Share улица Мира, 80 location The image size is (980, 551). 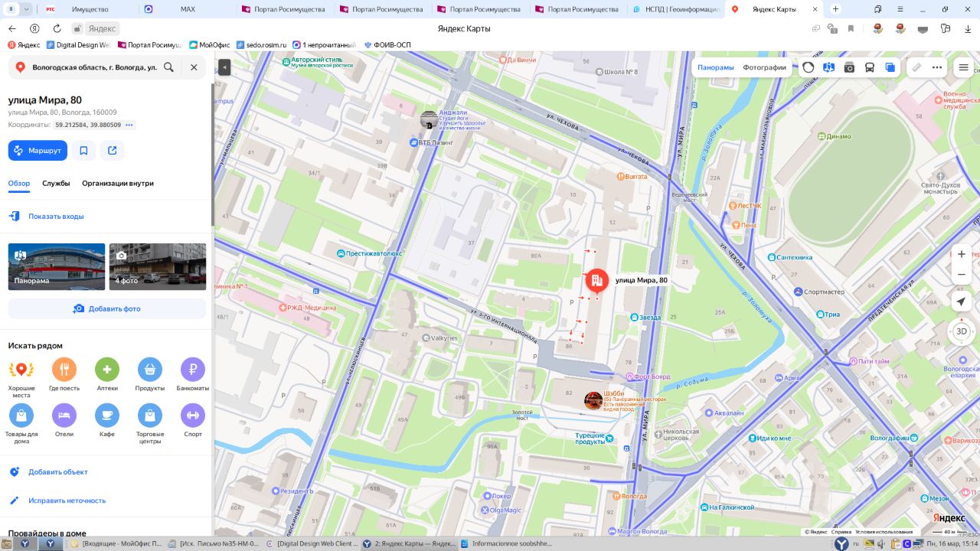(113, 151)
